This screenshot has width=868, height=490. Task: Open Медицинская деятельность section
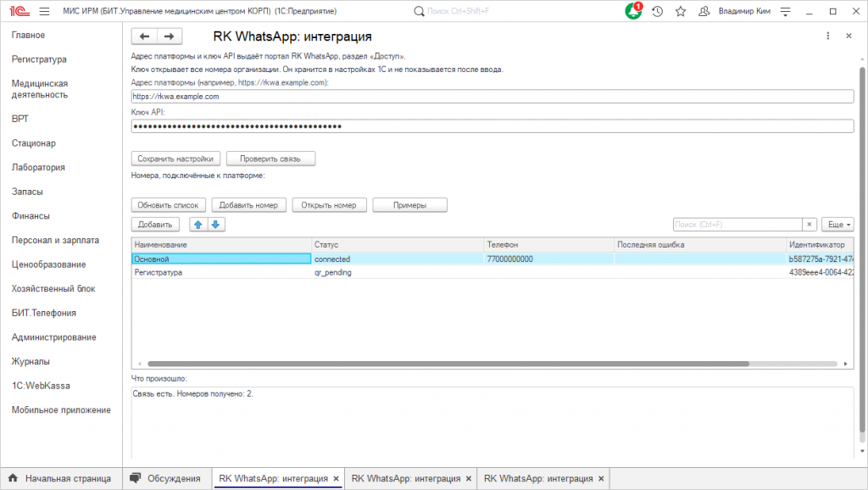[x=40, y=89]
